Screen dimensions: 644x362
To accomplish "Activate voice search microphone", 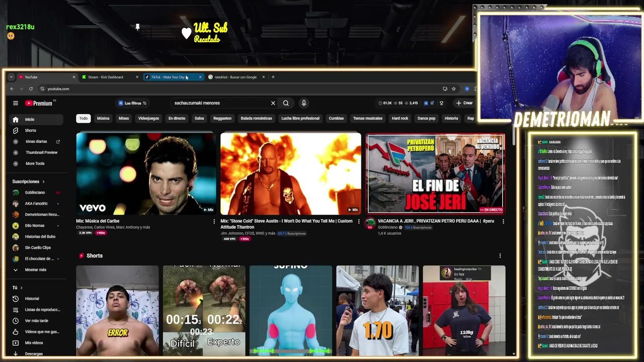I will 304,103.
